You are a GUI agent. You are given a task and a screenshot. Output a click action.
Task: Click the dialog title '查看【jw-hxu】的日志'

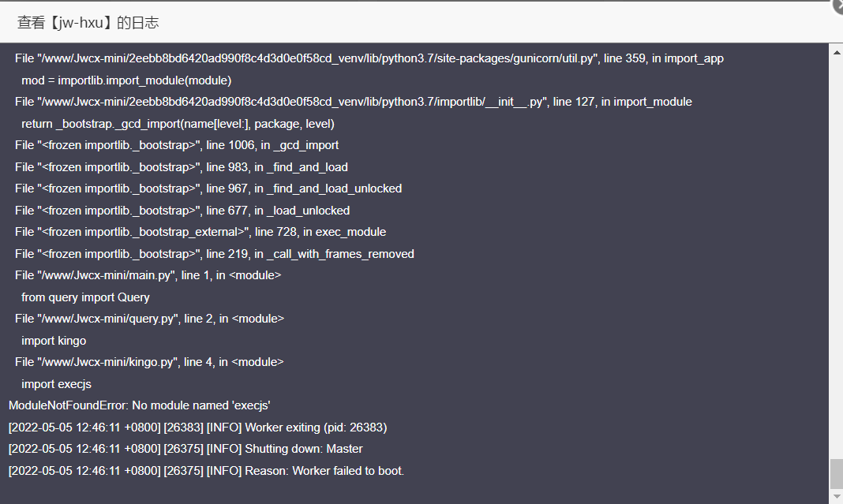tap(88, 23)
